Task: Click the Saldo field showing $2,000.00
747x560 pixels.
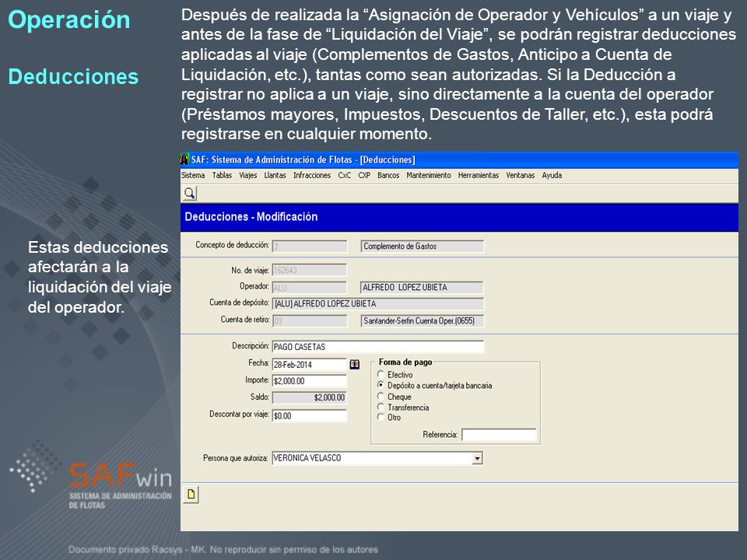Action: click(x=309, y=397)
